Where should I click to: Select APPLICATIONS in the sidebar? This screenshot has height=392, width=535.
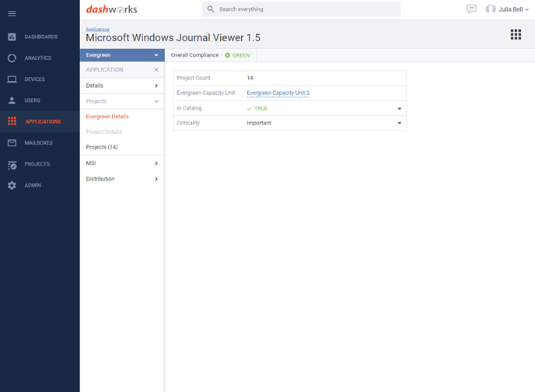[43, 121]
